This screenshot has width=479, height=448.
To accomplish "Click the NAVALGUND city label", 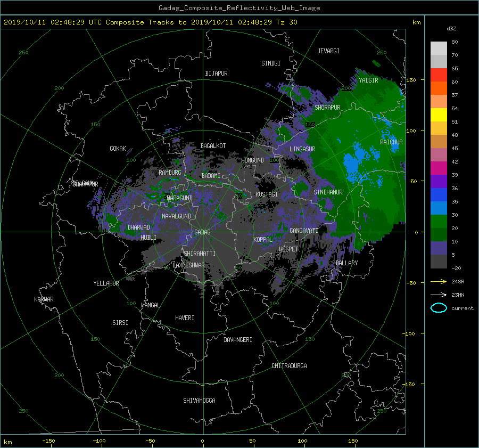I will click(176, 216).
